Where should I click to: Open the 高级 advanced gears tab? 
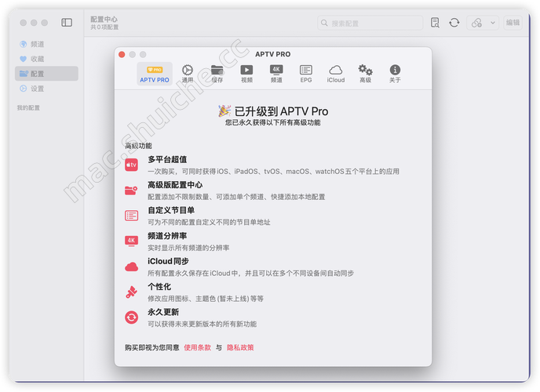tap(365, 74)
